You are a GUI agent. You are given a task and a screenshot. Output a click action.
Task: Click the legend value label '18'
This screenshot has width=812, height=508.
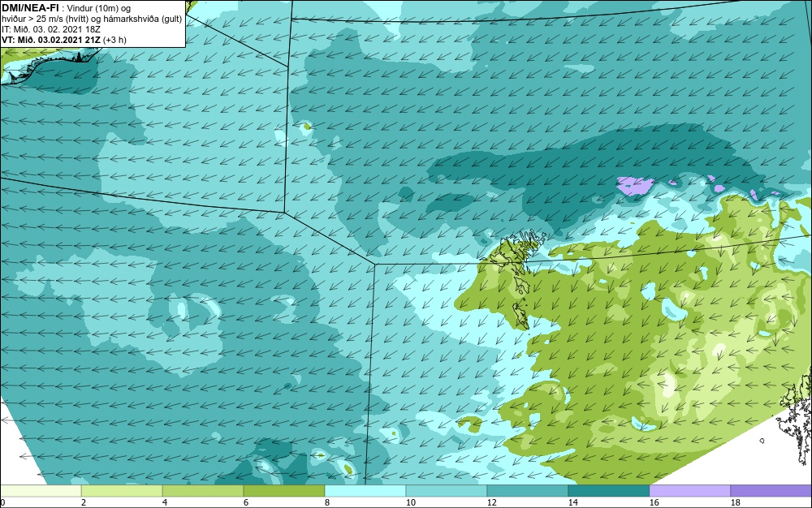736,502
